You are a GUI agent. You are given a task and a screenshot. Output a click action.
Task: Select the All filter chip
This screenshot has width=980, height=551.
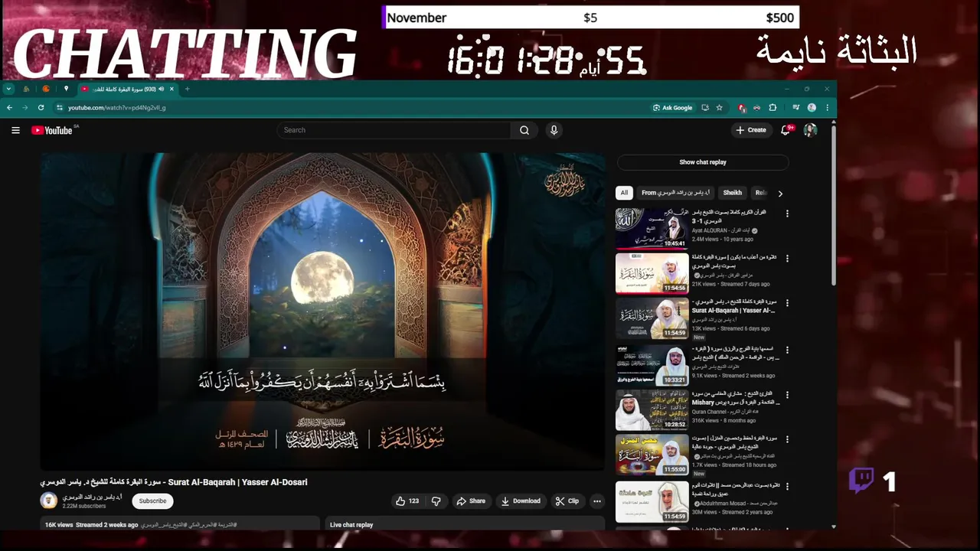[x=624, y=193]
